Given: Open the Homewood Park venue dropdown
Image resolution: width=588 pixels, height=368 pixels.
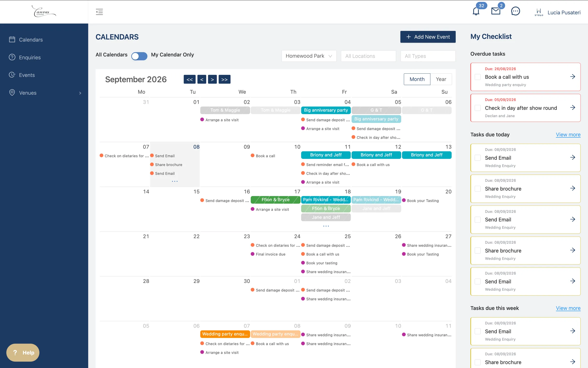Looking at the screenshot, I should point(309,56).
